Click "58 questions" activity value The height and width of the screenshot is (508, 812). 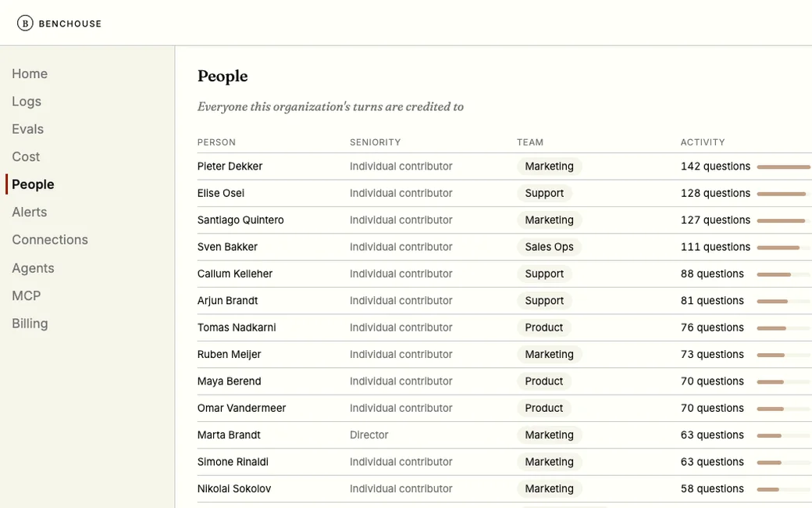[712, 488]
